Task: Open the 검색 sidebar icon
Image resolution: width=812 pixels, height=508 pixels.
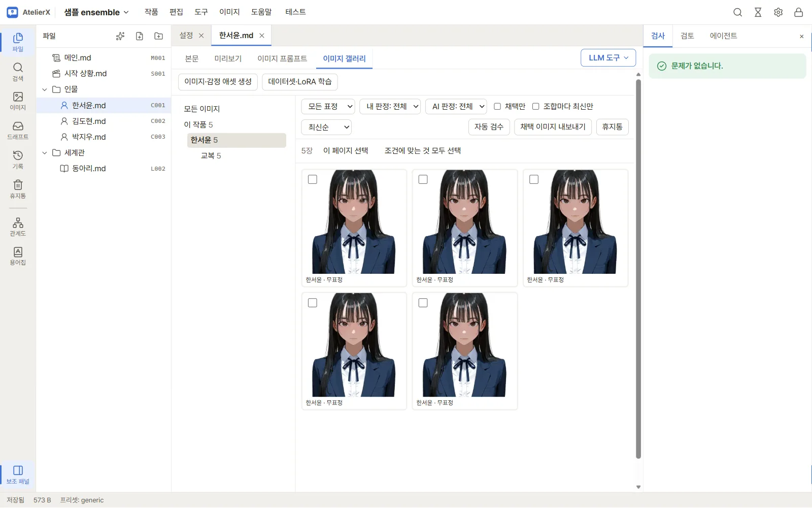Action: click(18, 72)
